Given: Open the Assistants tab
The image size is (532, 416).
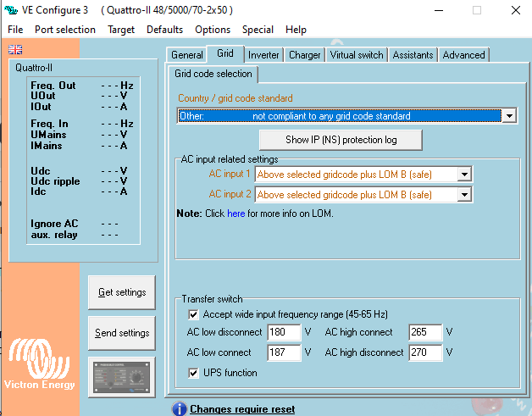Looking at the screenshot, I should (413, 54).
